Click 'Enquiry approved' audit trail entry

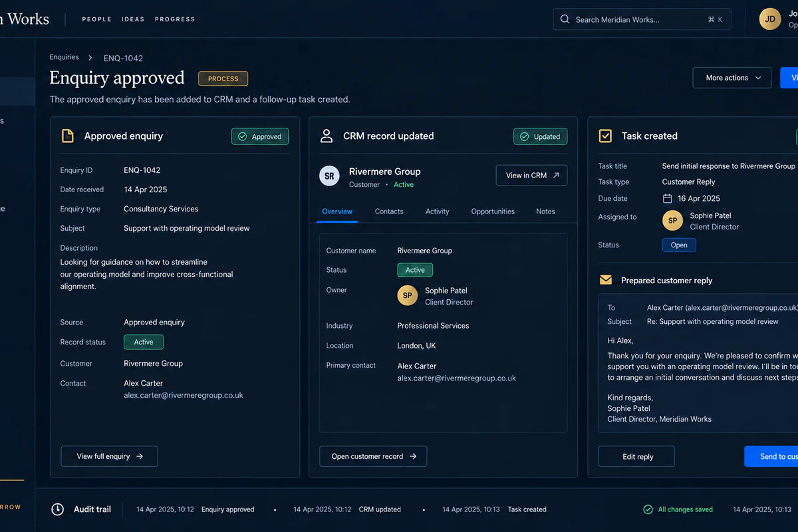click(x=227, y=509)
